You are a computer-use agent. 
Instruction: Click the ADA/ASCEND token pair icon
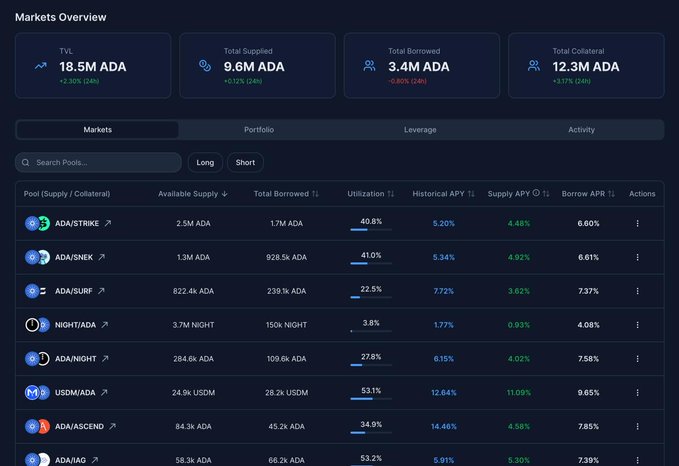[x=37, y=426]
